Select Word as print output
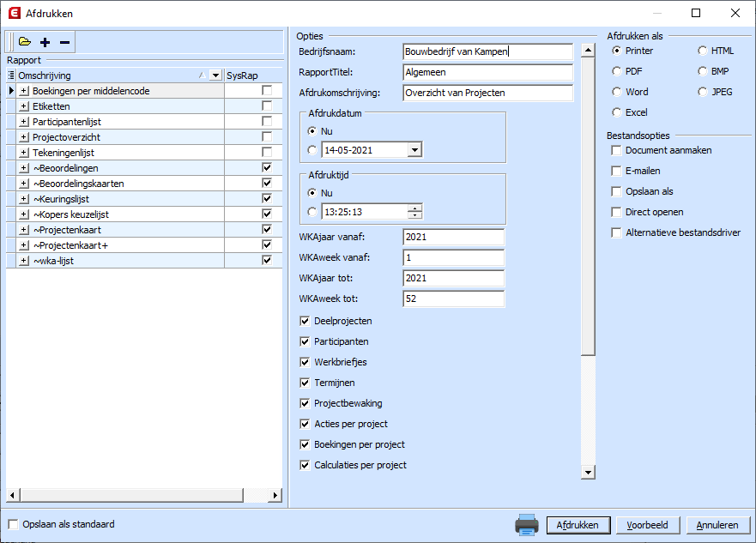The image size is (756, 543). click(x=617, y=92)
